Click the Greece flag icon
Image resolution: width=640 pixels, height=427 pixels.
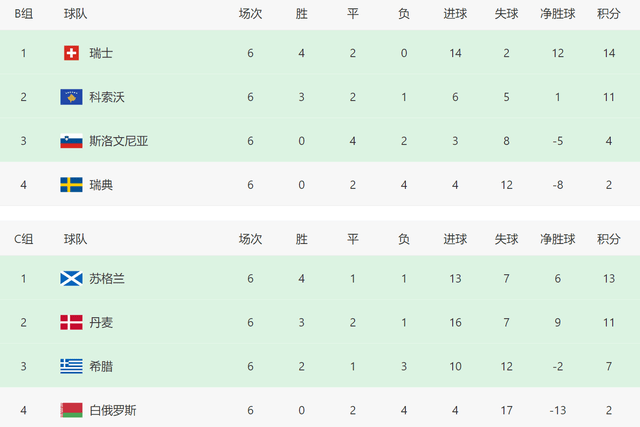tap(71, 366)
